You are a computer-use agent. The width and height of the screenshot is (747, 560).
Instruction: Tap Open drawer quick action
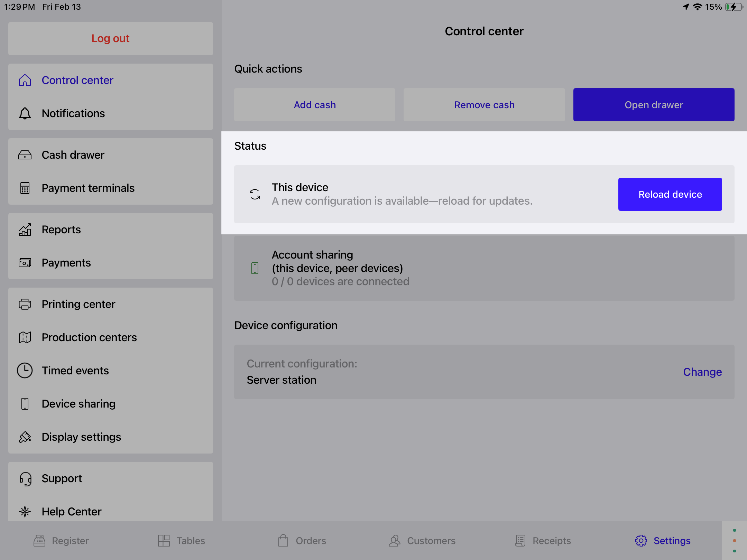[x=654, y=104]
